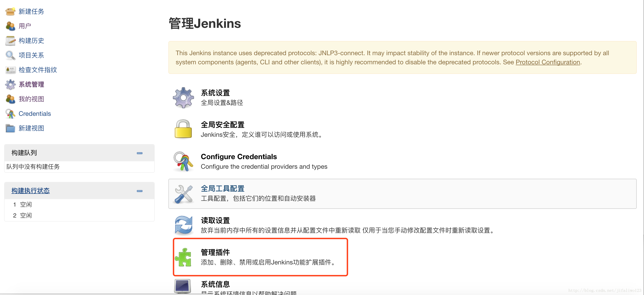The height and width of the screenshot is (295, 644).
Task: Click the 用户 people icon
Action: [10, 26]
